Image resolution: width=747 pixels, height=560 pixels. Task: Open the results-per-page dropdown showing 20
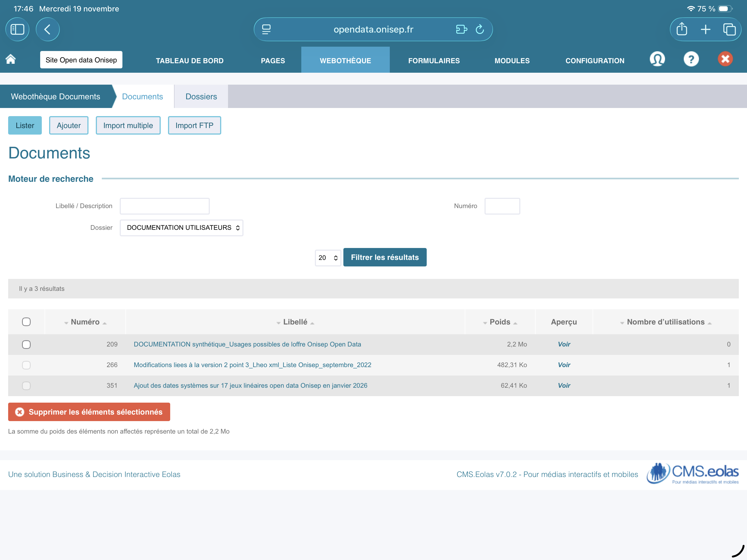pyautogui.click(x=328, y=258)
